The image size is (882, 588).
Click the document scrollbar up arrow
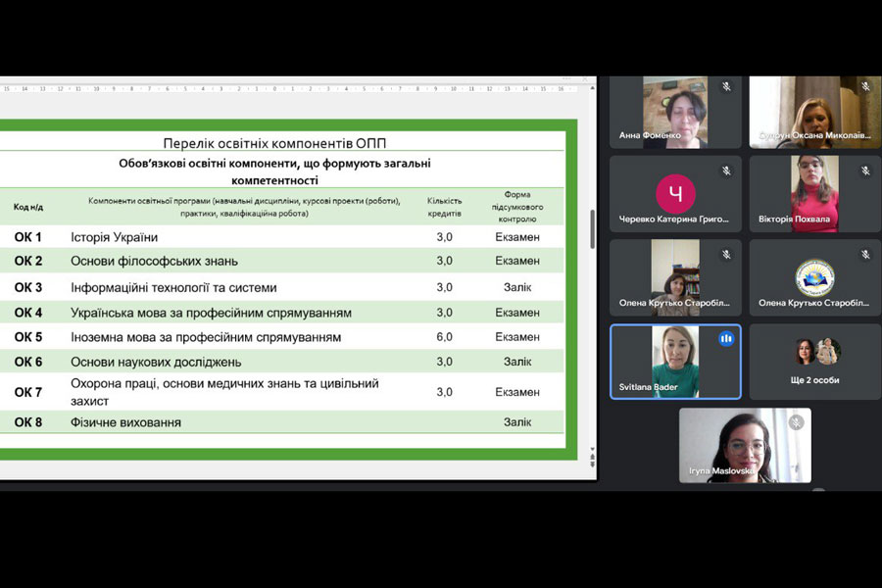click(x=592, y=88)
